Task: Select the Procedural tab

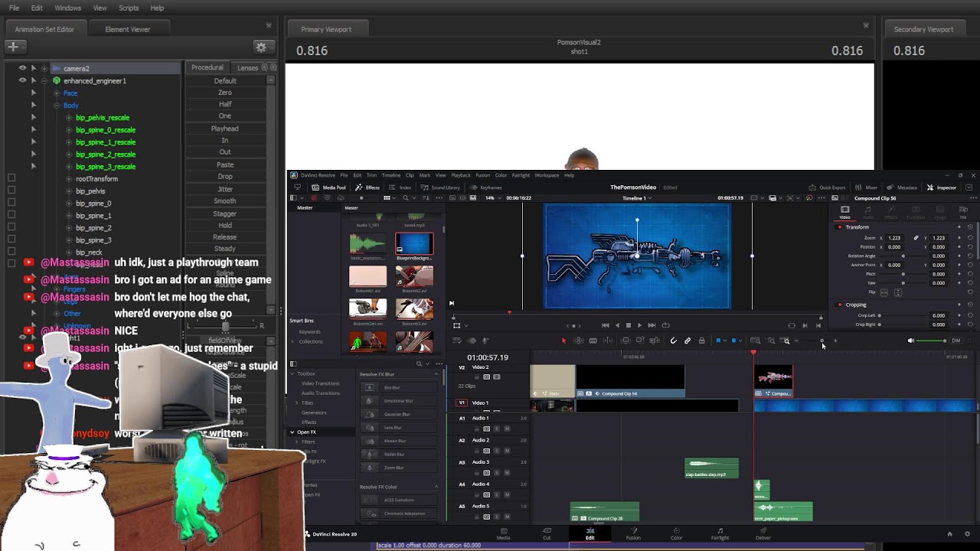Action: 207,67
